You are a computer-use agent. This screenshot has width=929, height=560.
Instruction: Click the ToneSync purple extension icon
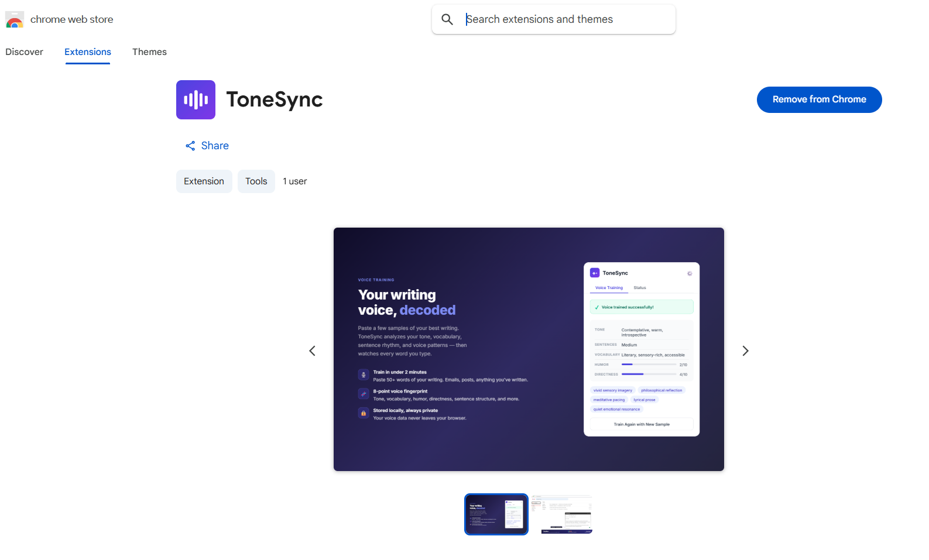196,99
